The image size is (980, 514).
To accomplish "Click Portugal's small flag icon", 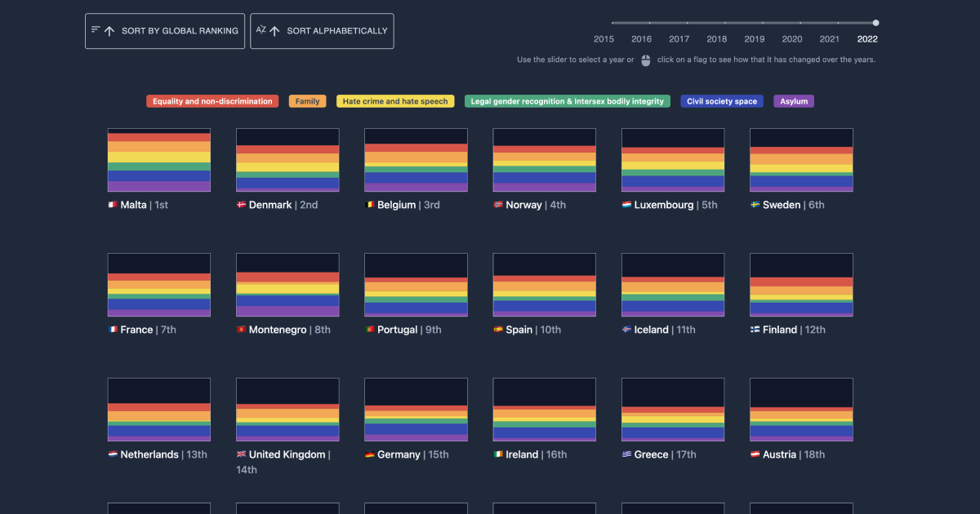I will tap(369, 330).
